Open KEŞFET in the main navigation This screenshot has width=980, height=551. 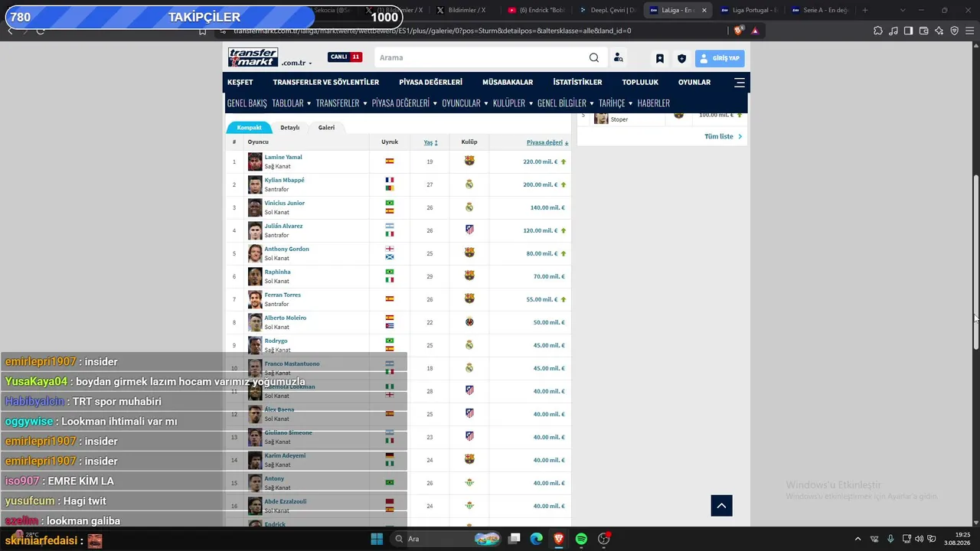240,82
